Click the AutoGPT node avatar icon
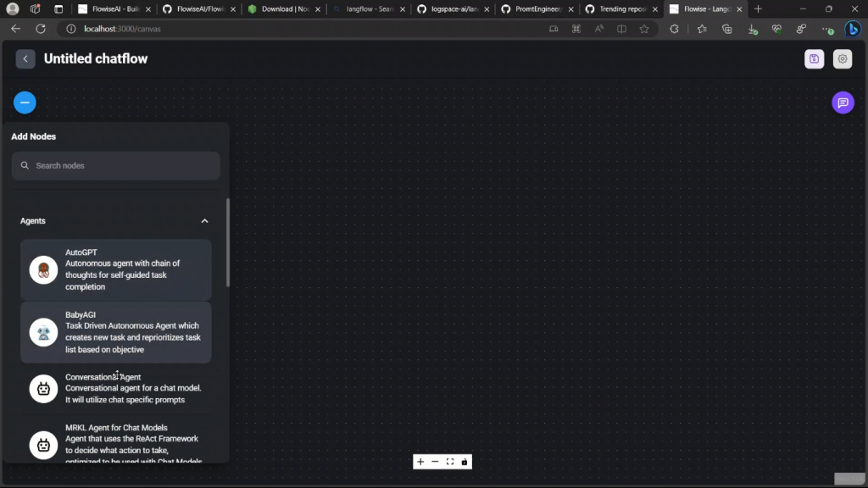This screenshot has height=488, width=868. tap(43, 270)
